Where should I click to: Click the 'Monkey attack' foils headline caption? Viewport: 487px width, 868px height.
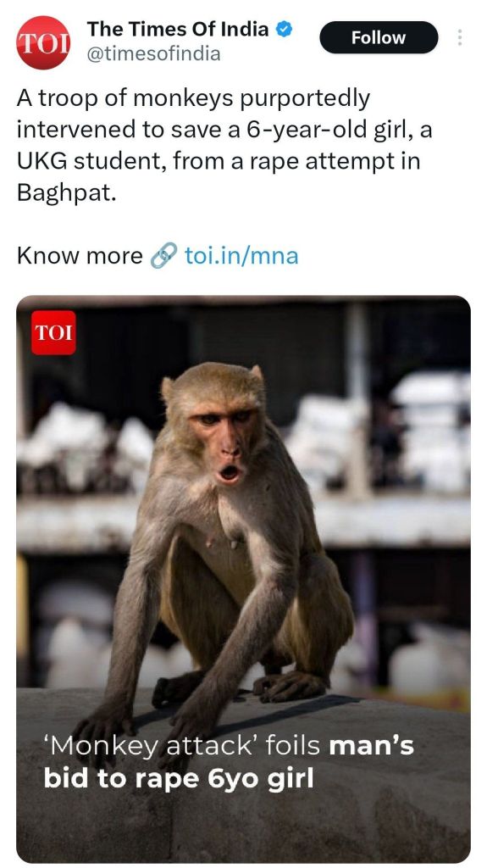[x=229, y=762]
